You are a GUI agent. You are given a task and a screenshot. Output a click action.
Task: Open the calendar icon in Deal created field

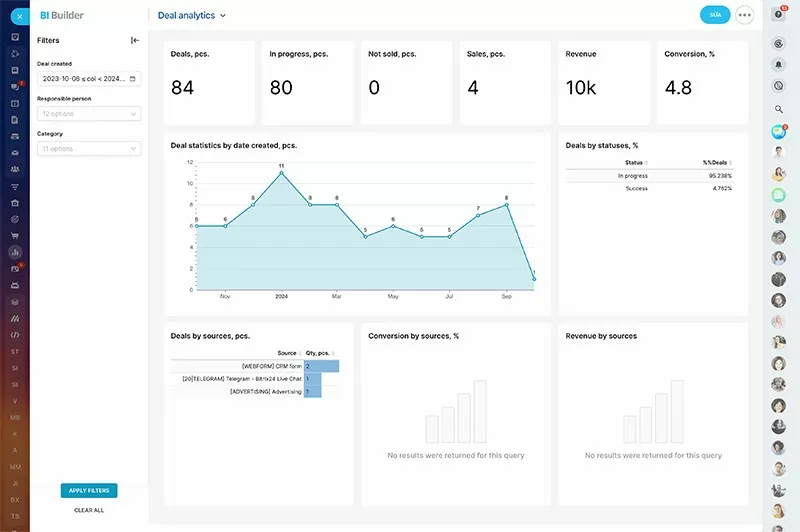pos(133,78)
